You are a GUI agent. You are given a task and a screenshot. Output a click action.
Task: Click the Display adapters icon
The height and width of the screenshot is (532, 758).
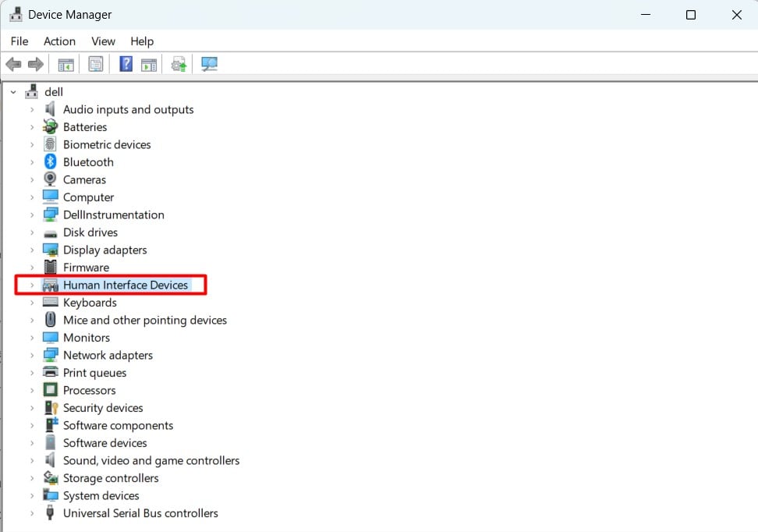click(50, 250)
